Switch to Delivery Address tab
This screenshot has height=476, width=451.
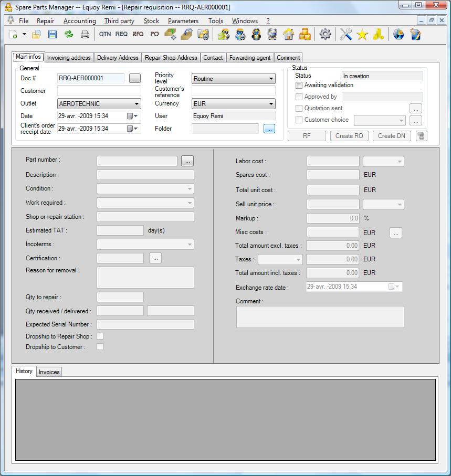(x=118, y=58)
